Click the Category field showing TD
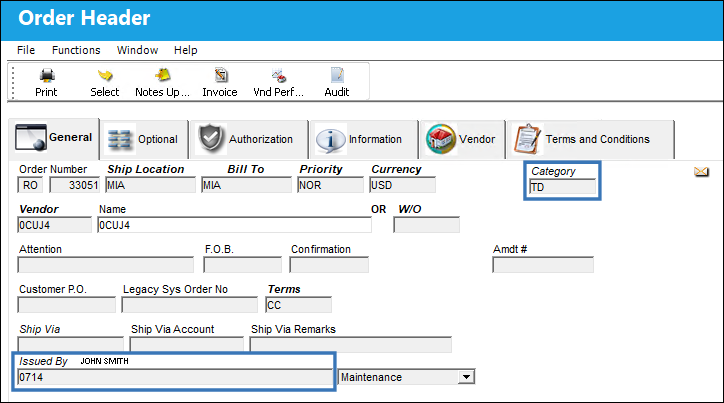 [562, 187]
